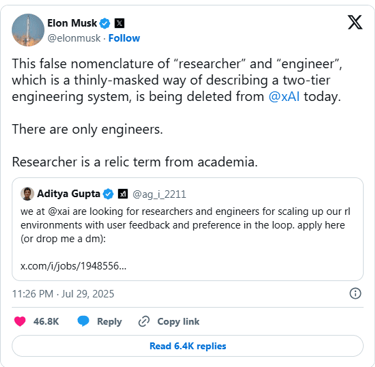Click the Copy link text

[x=178, y=322]
